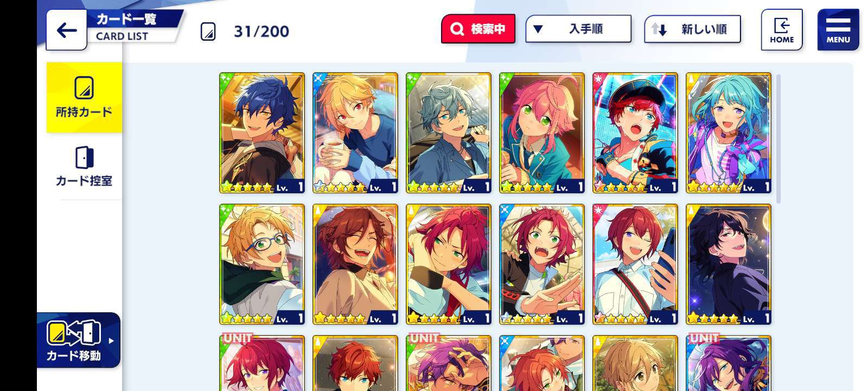Open the HOME exit icon
The height and width of the screenshot is (391, 868).
pos(781,30)
